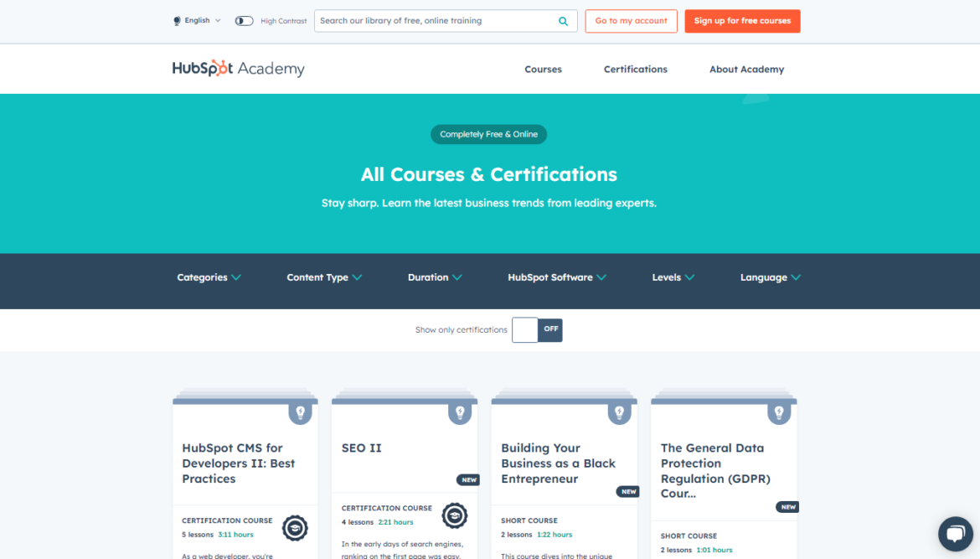Click lightbulb badge on GDPR card
Image resolution: width=980 pixels, height=559 pixels.
click(779, 412)
